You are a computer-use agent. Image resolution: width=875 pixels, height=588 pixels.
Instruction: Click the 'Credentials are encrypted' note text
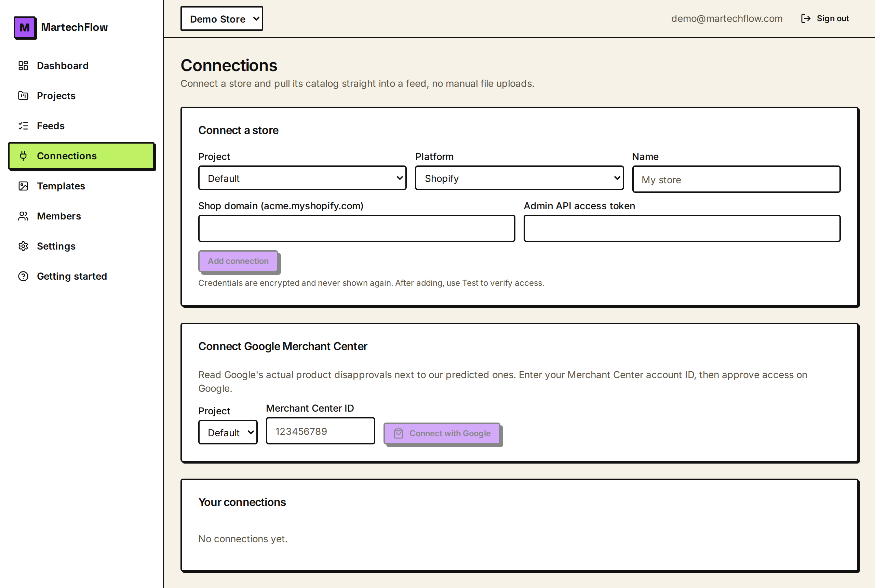pyautogui.click(x=371, y=283)
